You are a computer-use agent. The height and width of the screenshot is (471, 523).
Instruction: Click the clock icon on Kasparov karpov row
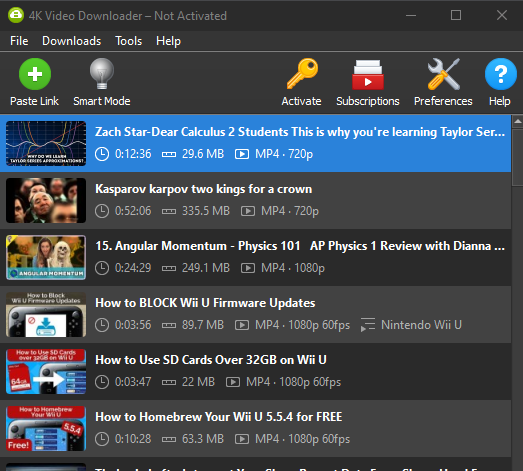[102, 211]
